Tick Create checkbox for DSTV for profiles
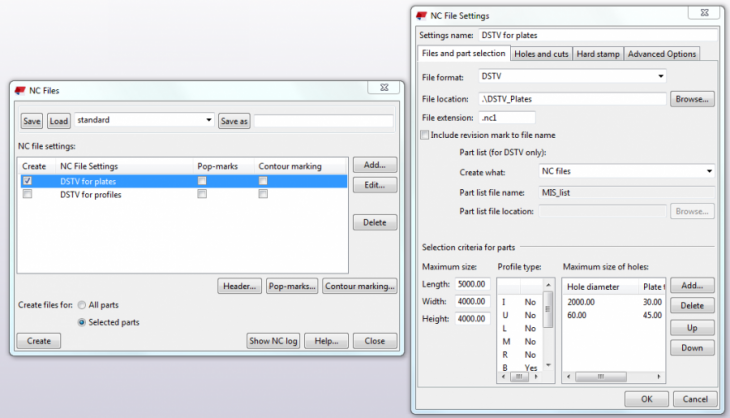Viewport: 730px width, 418px height. (x=27, y=194)
